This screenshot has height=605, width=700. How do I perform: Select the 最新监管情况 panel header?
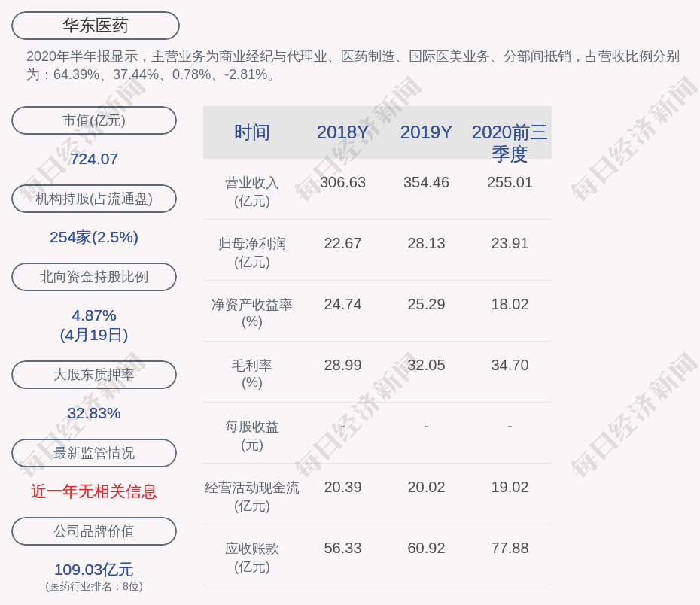point(93,452)
